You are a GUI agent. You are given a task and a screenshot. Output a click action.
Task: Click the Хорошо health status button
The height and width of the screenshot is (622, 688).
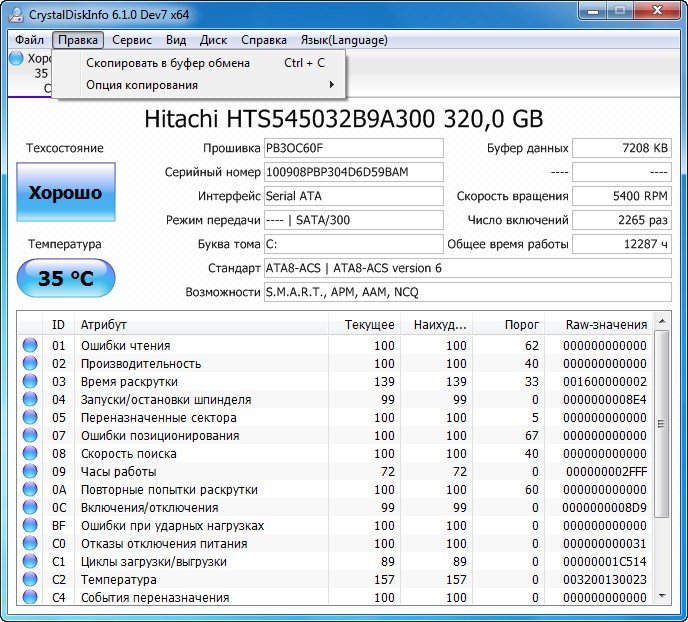click(x=65, y=192)
